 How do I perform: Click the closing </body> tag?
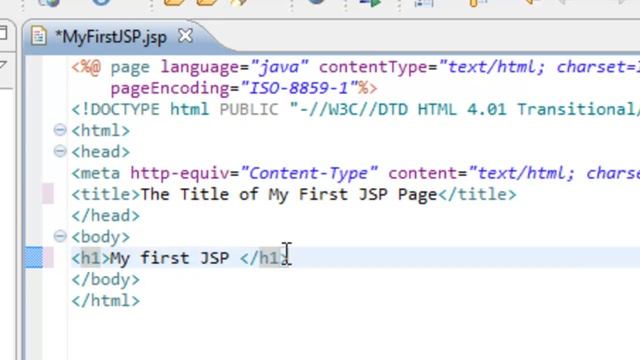(x=106, y=279)
